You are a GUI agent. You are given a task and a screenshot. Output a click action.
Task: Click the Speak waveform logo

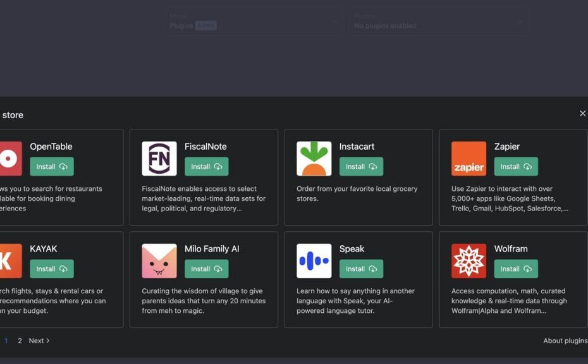click(314, 261)
